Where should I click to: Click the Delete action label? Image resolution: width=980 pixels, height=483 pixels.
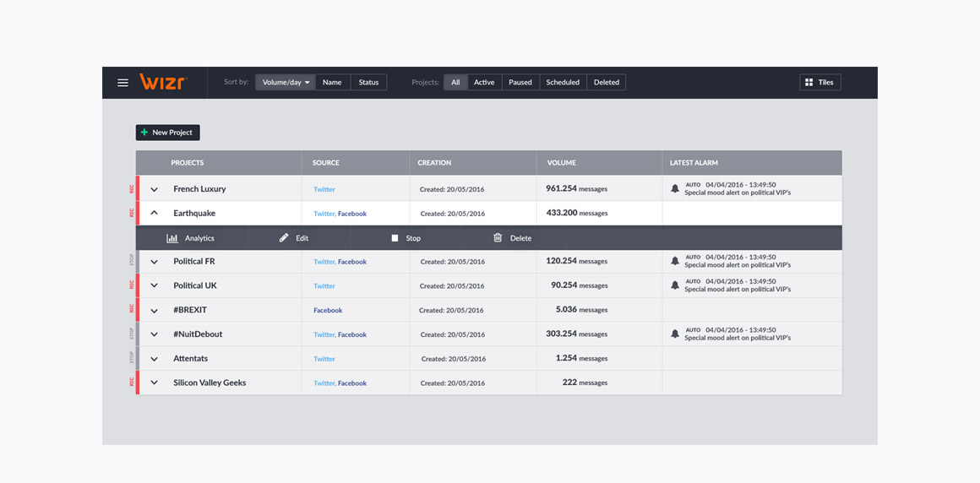point(520,238)
